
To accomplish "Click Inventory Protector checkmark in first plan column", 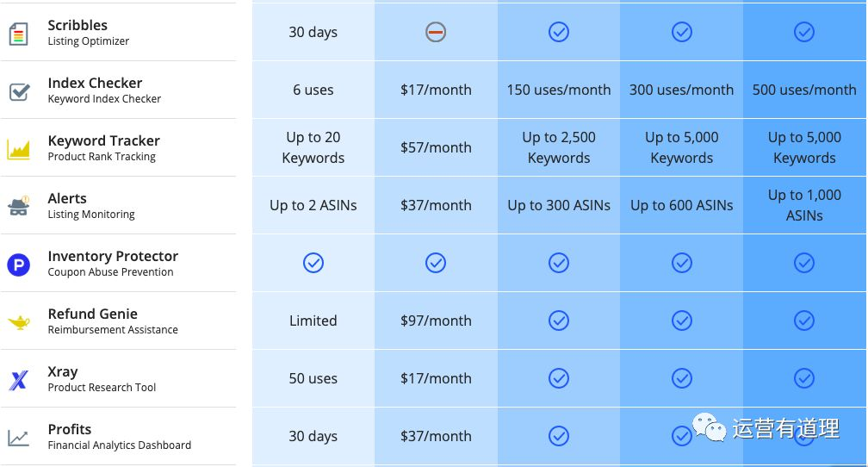I will click(313, 263).
